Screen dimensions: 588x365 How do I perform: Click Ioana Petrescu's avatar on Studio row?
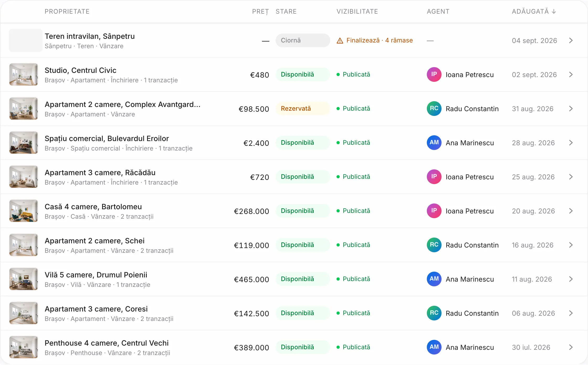coord(434,74)
